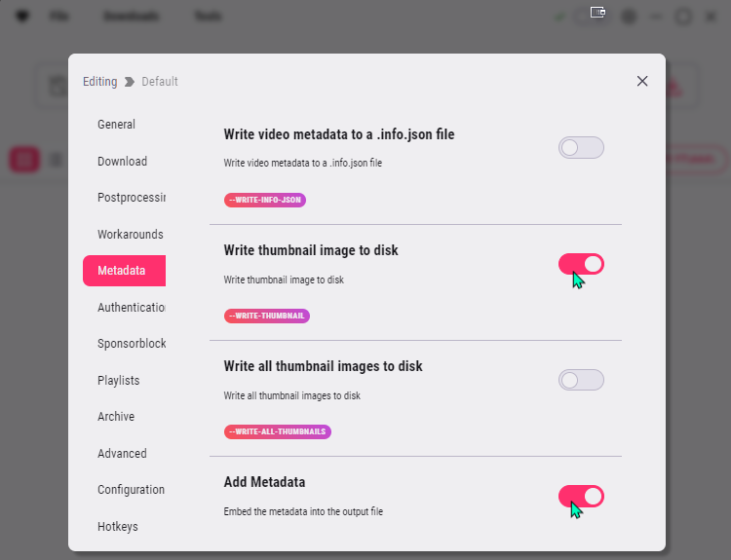
Task: Close the Editing Default dialog
Action: click(642, 81)
